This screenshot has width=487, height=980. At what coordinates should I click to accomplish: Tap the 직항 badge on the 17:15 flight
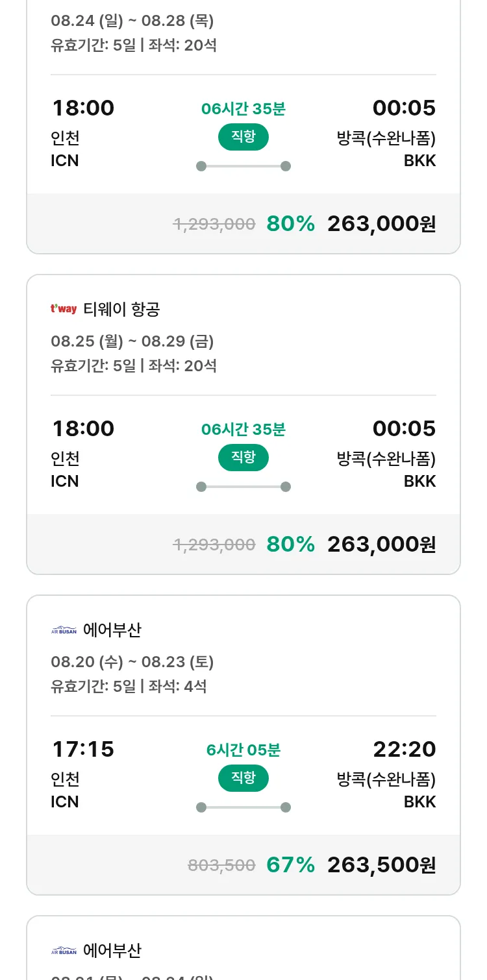(243, 778)
